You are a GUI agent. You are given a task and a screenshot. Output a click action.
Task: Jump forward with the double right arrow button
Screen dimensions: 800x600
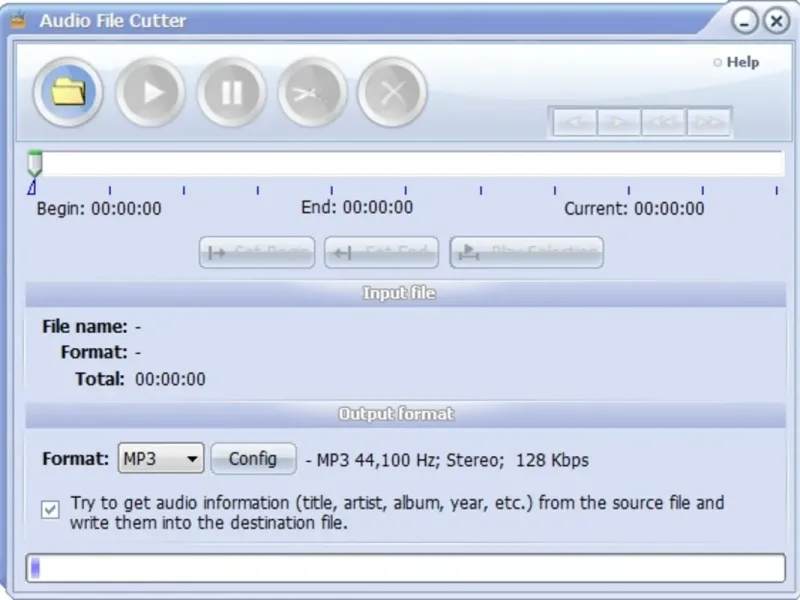click(708, 122)
